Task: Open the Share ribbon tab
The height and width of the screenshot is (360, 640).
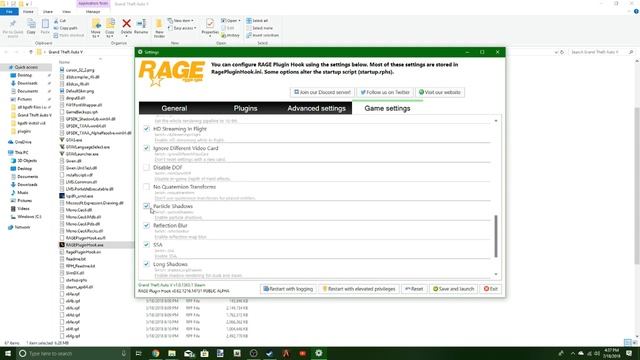Action: click(48, 11)
